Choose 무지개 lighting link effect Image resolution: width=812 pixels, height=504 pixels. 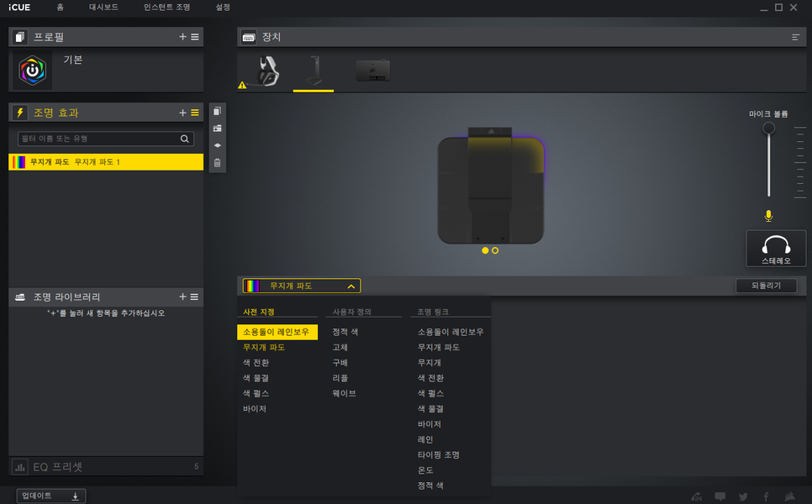430,363
